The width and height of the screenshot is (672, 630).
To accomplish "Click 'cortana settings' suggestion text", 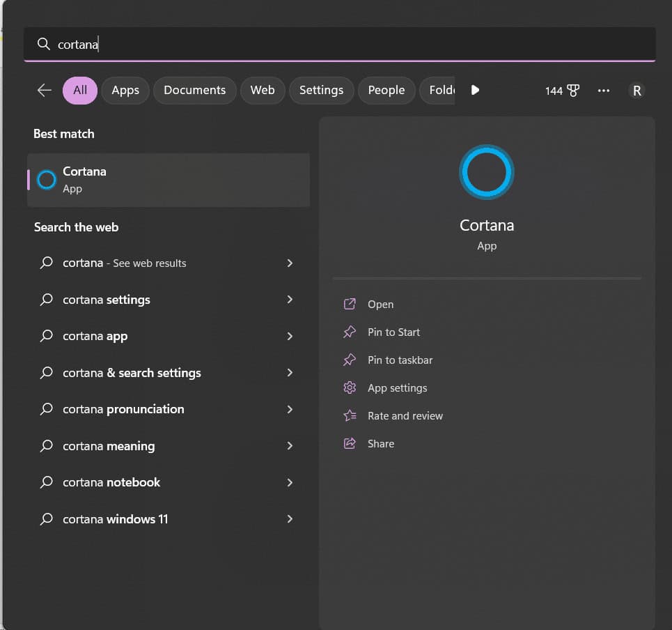I will coord(107,300).
